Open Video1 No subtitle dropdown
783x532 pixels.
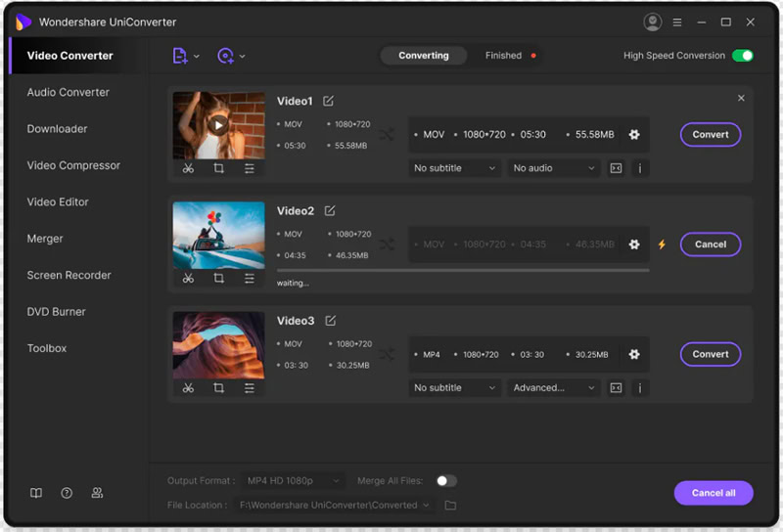coord(454,168)
